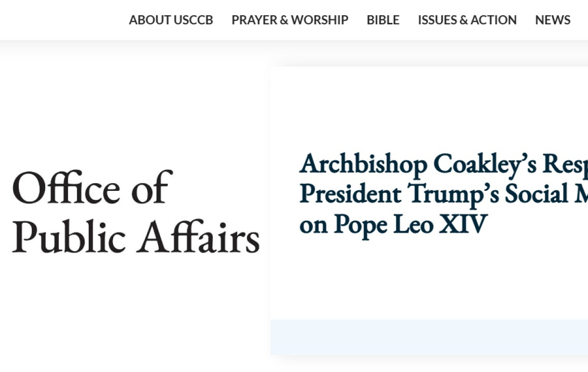Select PRAYER & WORSHIP in the navigation
This screenshot has height=372, width=588.
coord(290,20)
